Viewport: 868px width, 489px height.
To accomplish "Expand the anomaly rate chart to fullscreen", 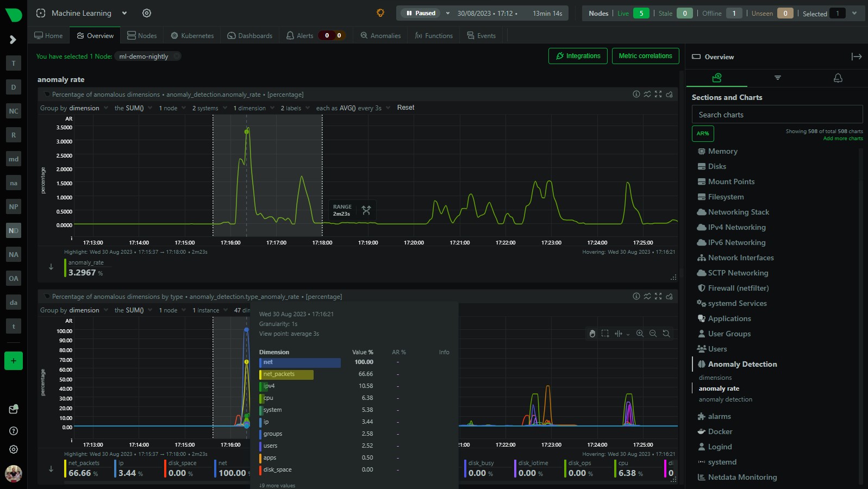I will point(658,94).
